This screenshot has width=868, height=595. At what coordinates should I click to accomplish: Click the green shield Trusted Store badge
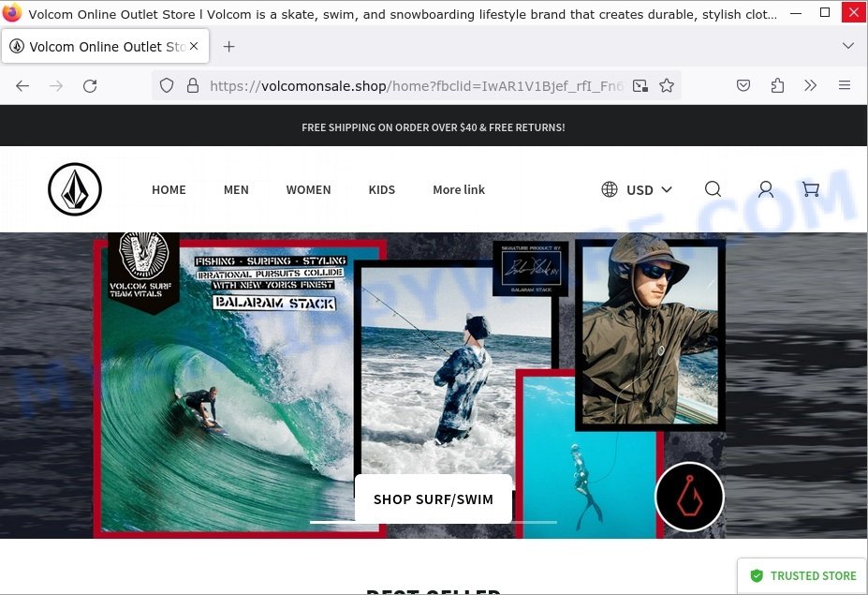pos(757,575)
